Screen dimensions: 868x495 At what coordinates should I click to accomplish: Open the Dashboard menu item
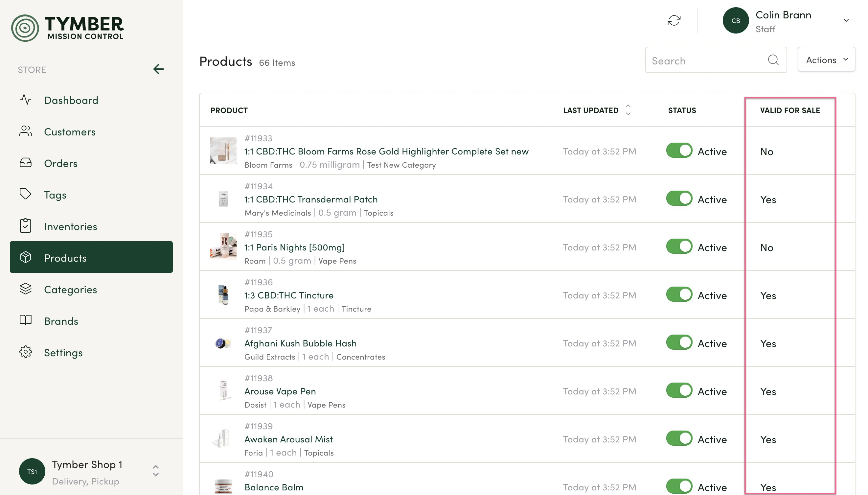coord(91,100)
